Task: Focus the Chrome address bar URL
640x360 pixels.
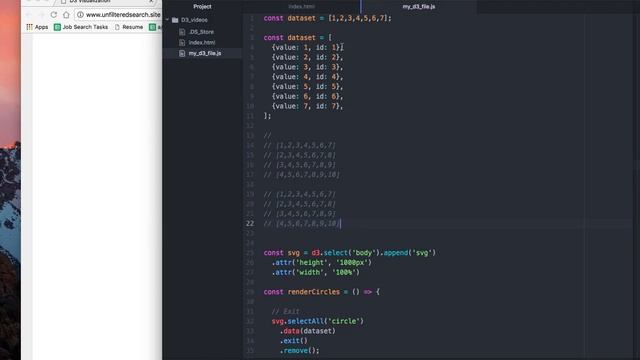Action: click(123, 15)
